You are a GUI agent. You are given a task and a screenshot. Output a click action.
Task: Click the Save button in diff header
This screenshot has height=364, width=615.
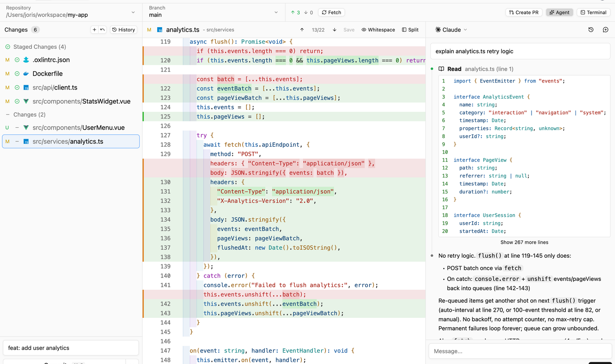(349, 30)
